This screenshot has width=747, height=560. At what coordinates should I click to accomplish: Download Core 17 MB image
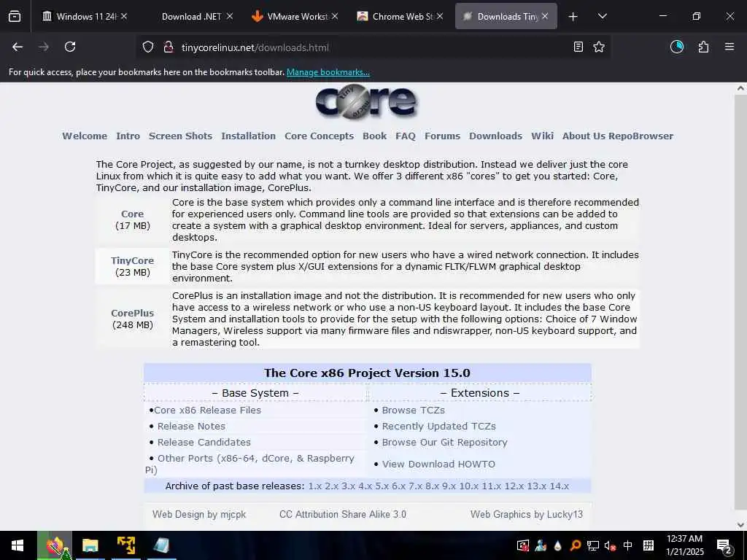(132, 214)
